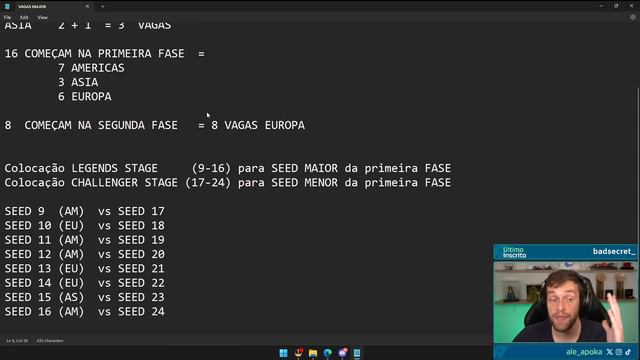This screenshot has height=360, width=640.
Task: Click the taskbar icon with red badge
Action: [x=298, y=353]
